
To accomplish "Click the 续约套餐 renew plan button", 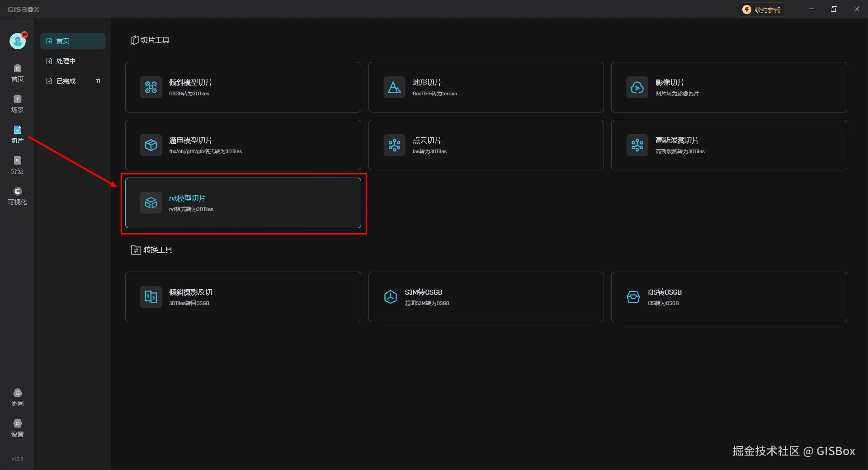I will click(761, 9).
